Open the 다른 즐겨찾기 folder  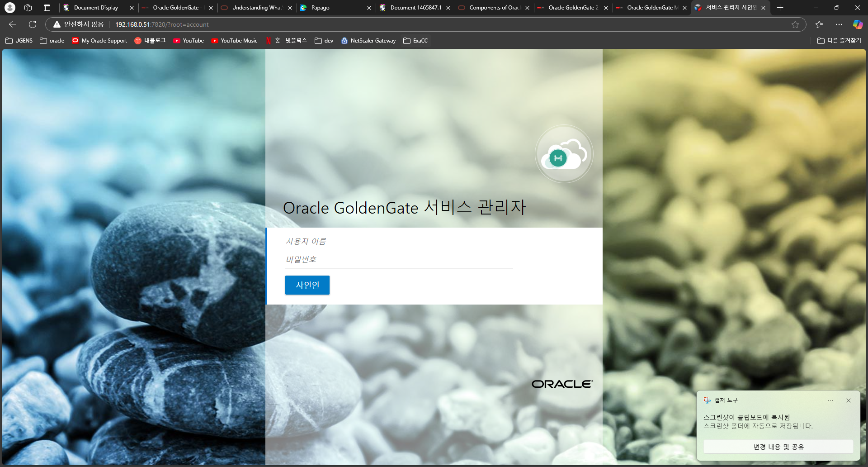pos(839,41)
